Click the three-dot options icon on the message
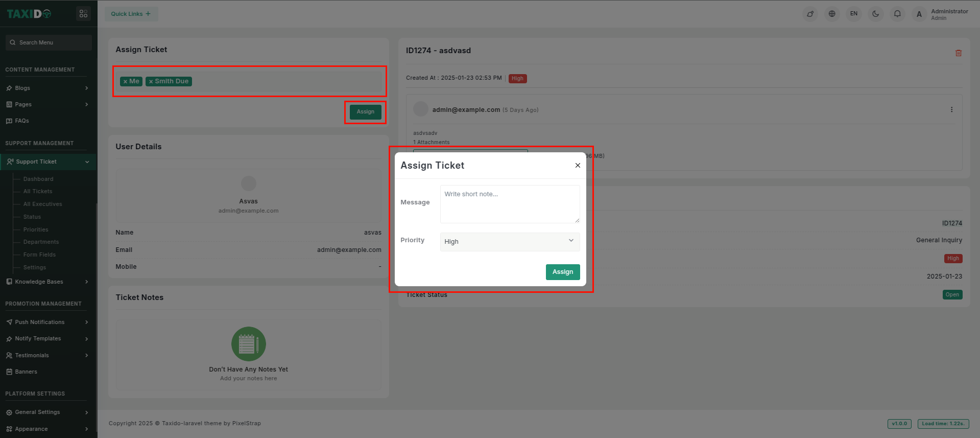The width and height of the screenshot is (980, 438). pos(951,110)
